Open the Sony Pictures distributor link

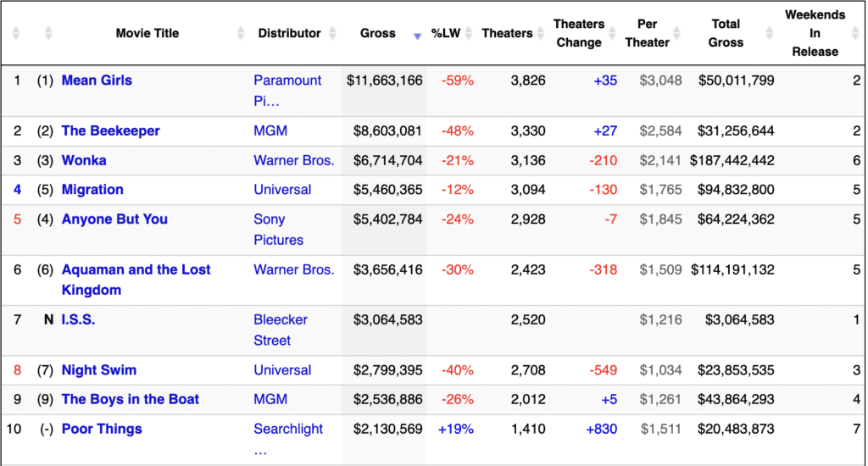[x=278, y=230]
